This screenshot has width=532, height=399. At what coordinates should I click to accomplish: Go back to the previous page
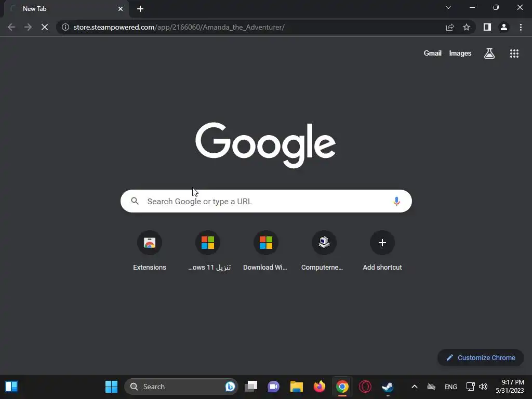click(11, 27)
